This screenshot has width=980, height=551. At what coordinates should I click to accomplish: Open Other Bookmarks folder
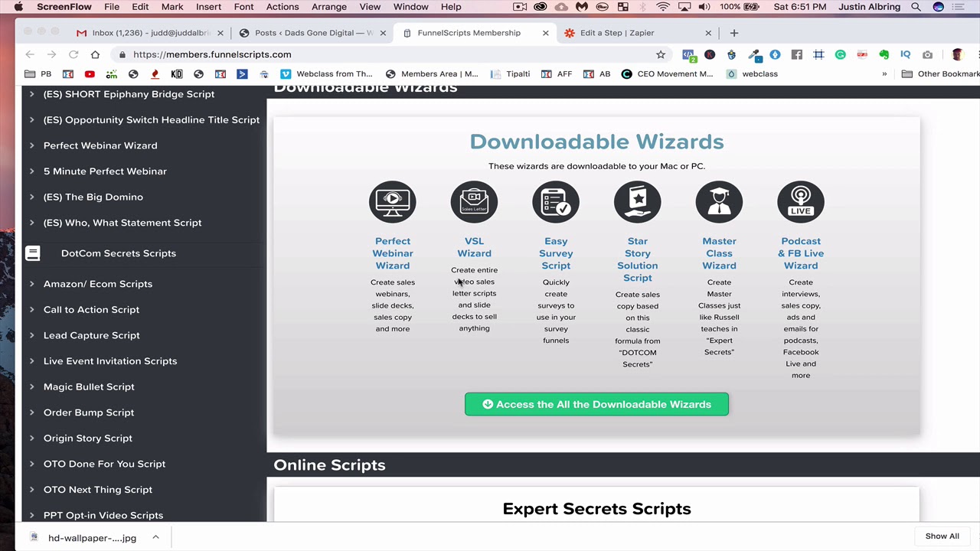(941, 74)
